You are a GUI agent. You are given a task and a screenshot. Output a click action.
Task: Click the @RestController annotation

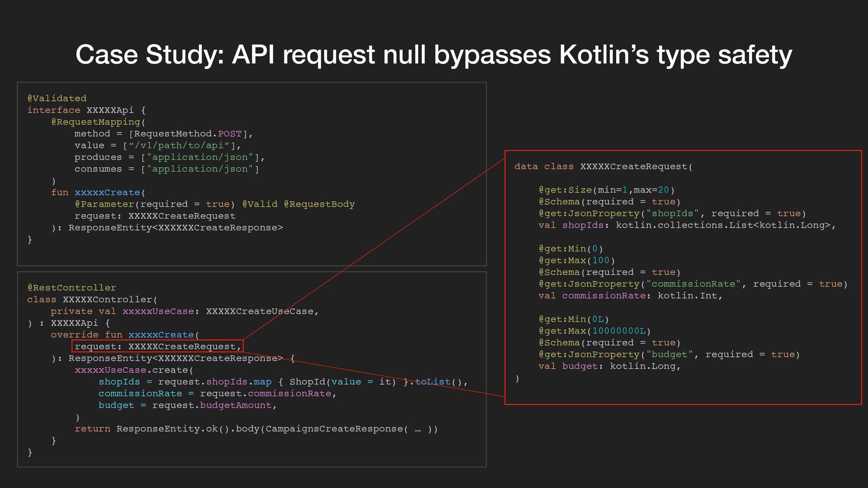point(71,288)
